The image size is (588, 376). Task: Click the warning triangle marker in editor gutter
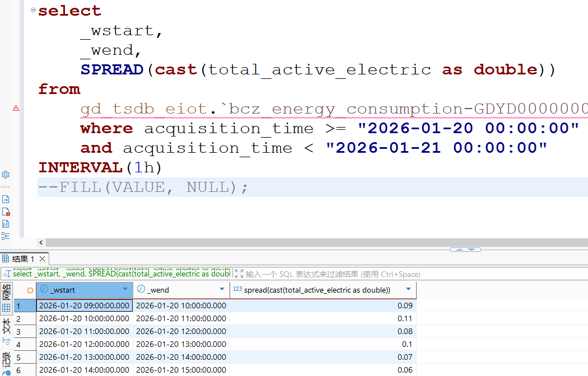[x=16, y=108]
